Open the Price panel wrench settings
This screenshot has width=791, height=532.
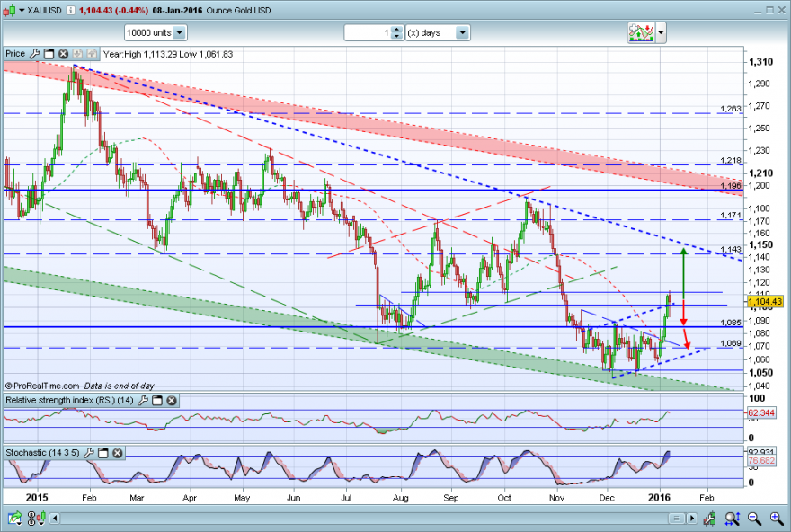click(34, 54)
